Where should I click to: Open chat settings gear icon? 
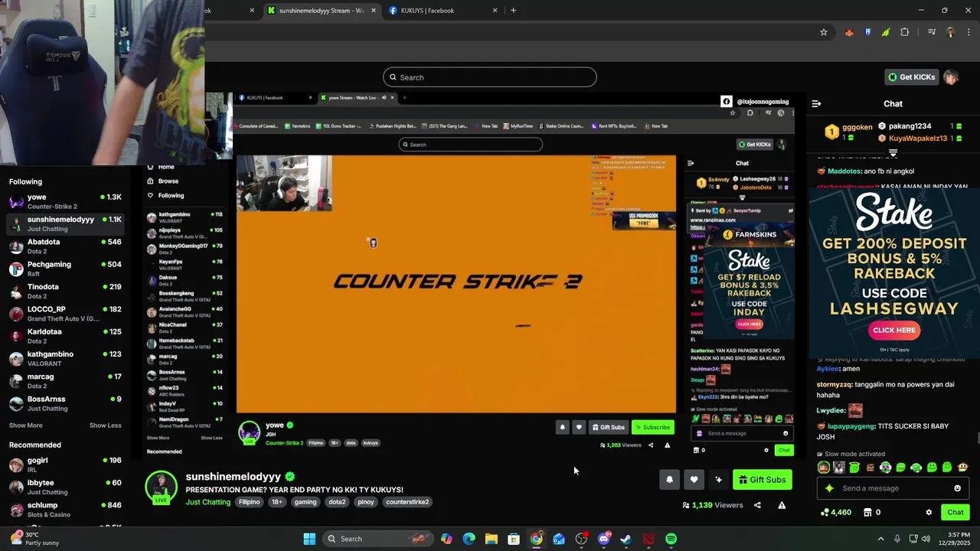(x=929, y=513)
